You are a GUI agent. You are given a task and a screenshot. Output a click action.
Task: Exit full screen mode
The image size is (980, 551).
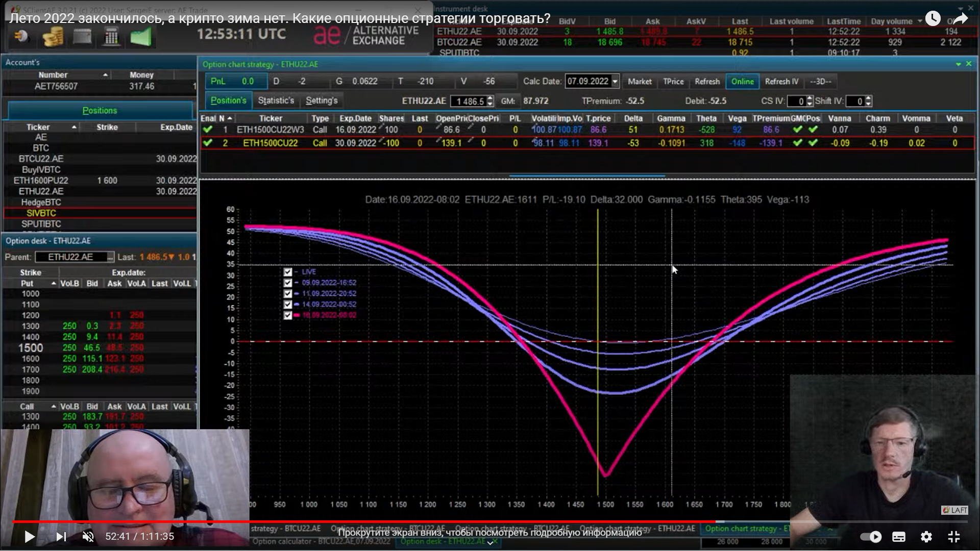pos(954,536)
